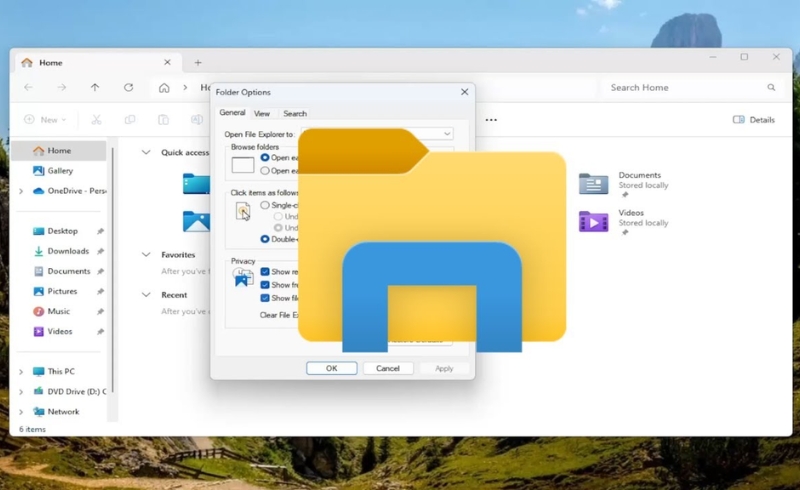The height and width of the screenshot is (490, 800).
Task: Open the See more three-dot menu
Action: 491,120
